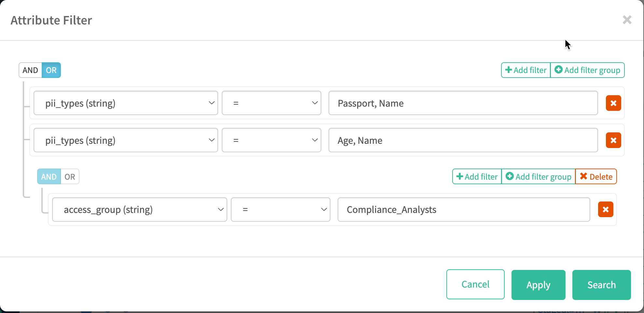Apply the attribute filter
This screenshot has height=313, width=644.
[538, 285]
